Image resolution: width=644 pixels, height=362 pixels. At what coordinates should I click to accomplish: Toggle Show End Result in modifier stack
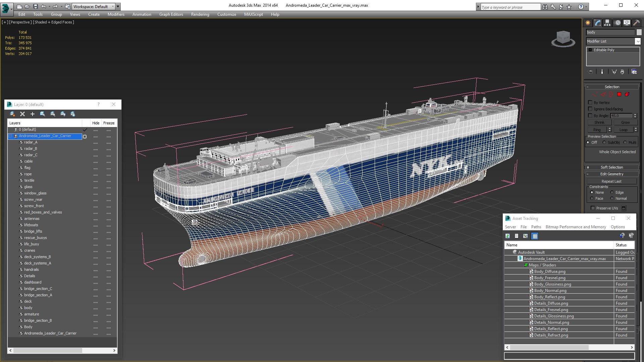[x=602, y=72]
